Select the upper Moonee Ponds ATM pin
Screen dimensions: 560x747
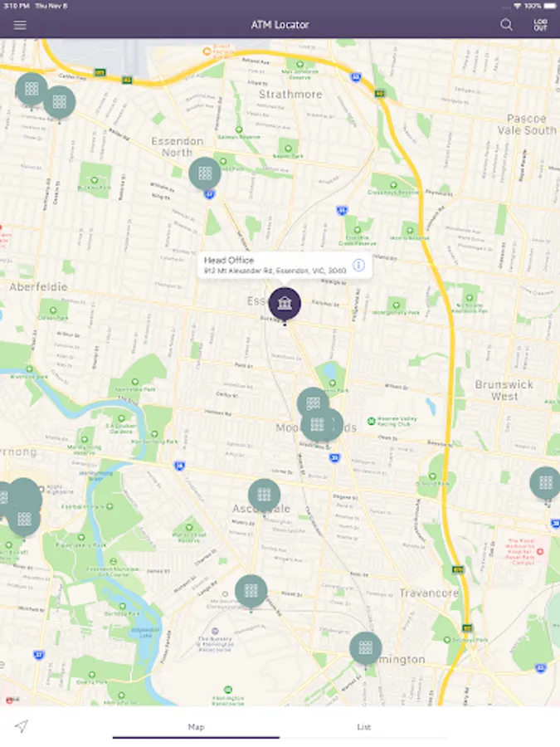click(313, 403)
